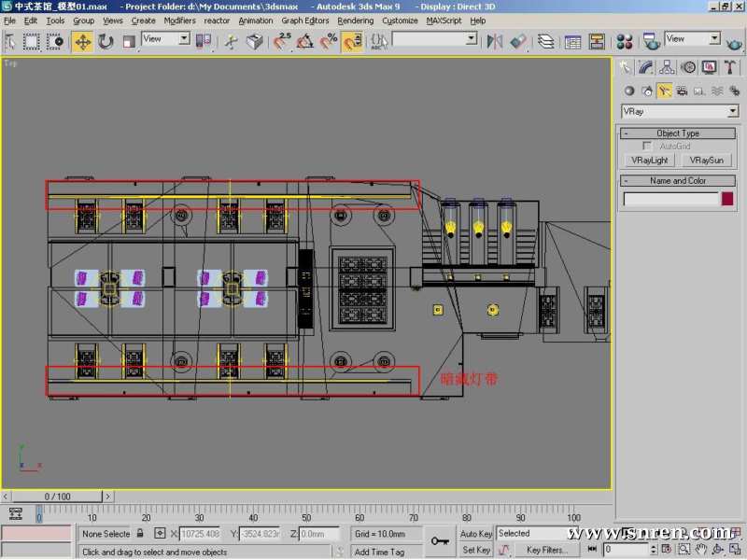747x560 pixels.
Task: Open the File menu
Action: [9, 21]
